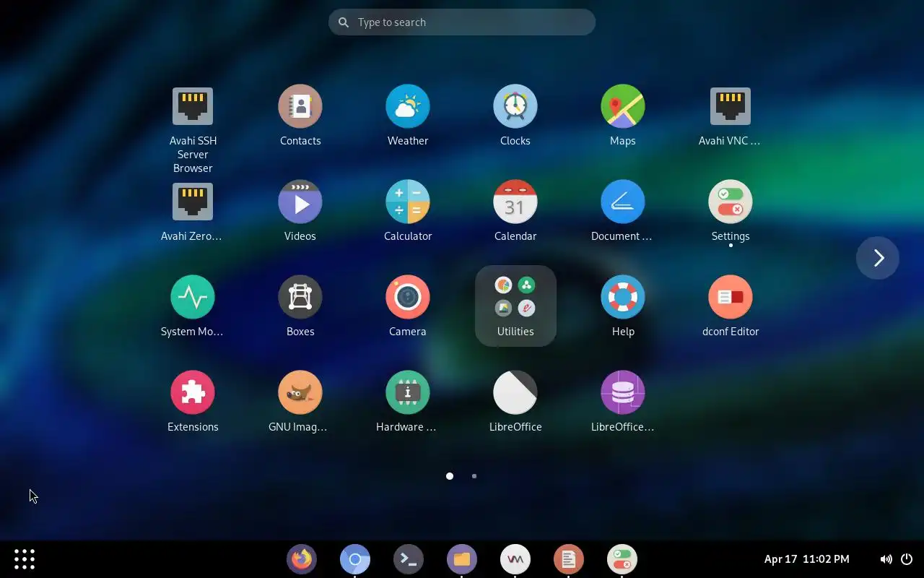Image resolution: width=924 pixels, height=578 pixels.
Task: Open volume control in system tray
Action: [886, 559]
